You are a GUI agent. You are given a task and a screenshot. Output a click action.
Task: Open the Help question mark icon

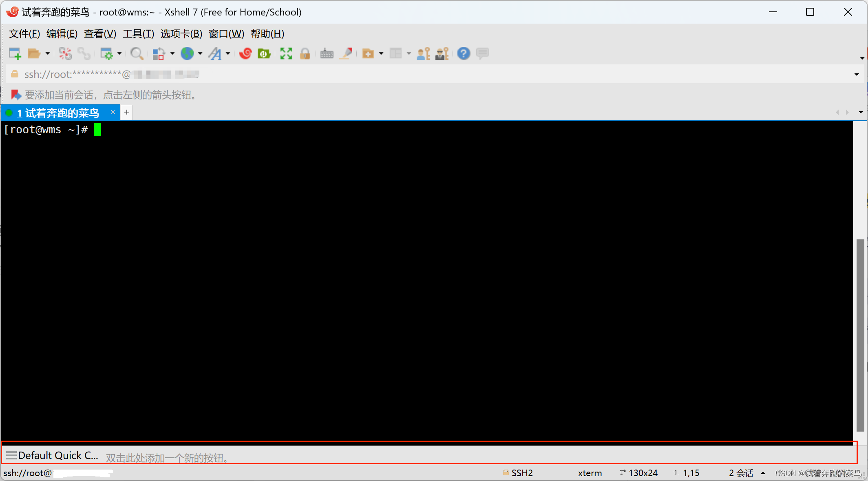pos(464,53)
